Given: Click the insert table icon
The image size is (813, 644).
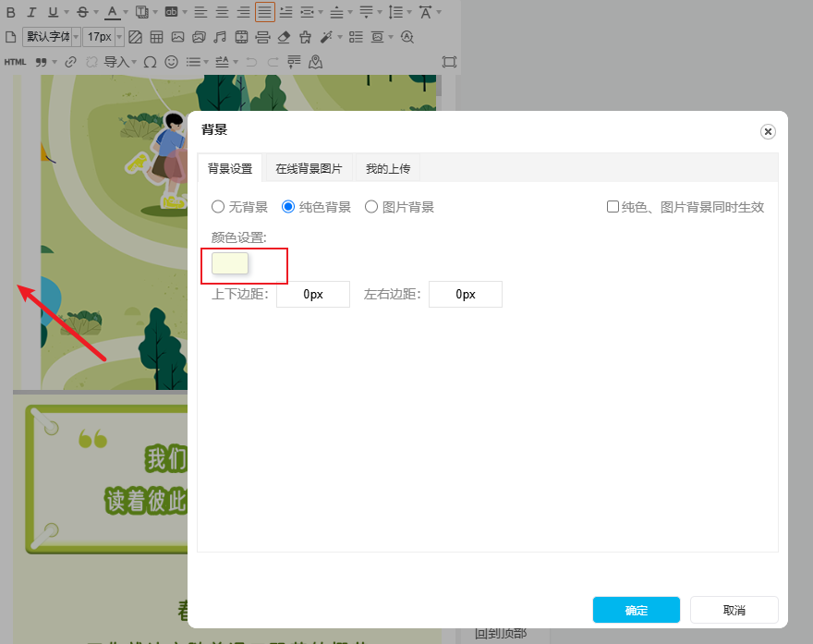Looking at the screenshot, I should (x=156, y=37).
